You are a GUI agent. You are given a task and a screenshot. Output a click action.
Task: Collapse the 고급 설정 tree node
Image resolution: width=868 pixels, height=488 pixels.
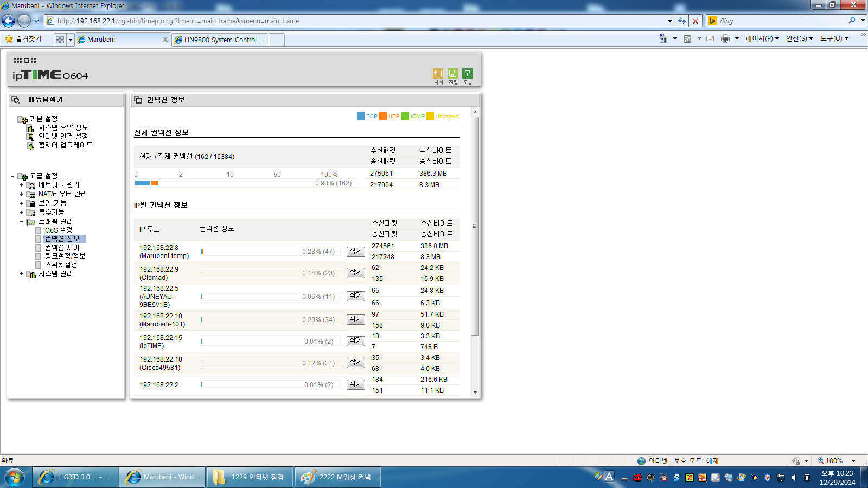(12, 176)
